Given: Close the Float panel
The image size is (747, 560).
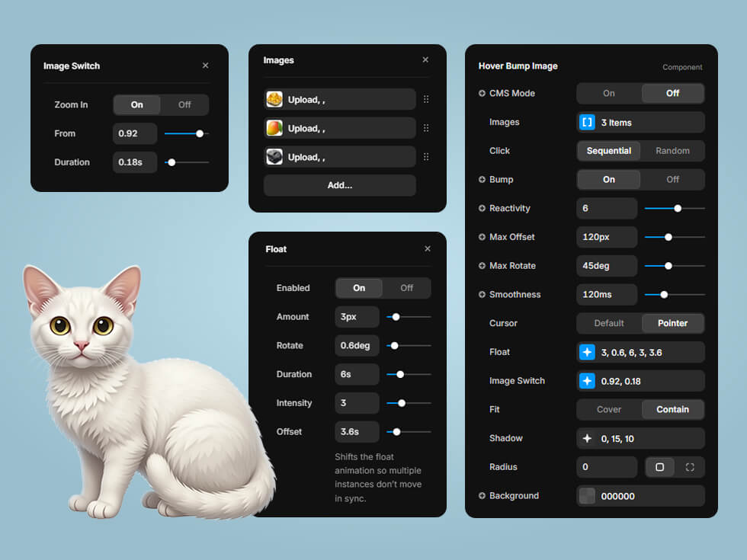Looking at the screenshot, I should click(x=428, y=248).
